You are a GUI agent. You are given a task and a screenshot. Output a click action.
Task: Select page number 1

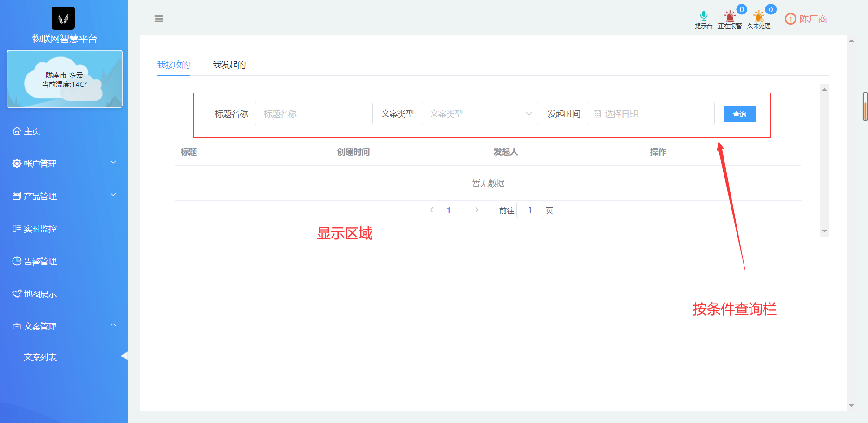point(449,210)
